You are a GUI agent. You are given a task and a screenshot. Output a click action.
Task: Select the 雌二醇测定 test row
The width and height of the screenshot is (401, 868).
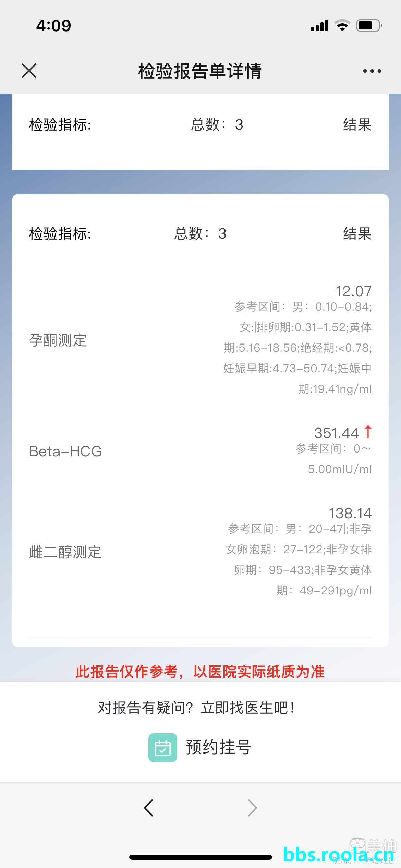click(x=200, y=552)
